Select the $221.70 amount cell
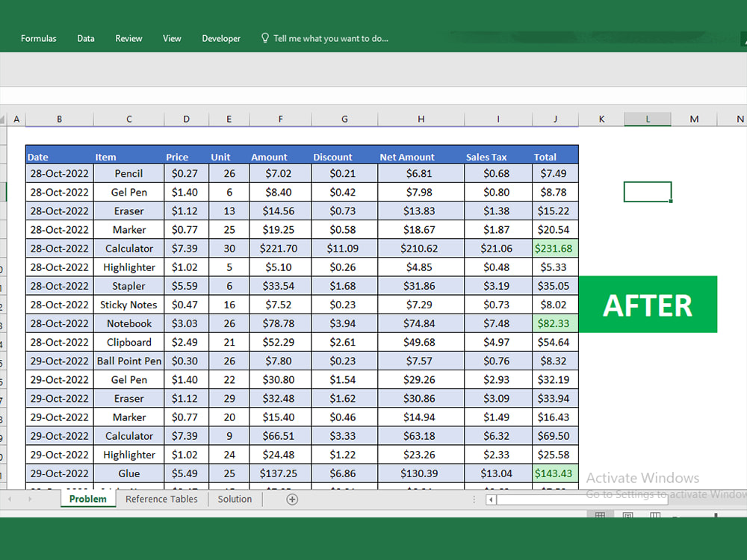Viewport: 747px width, 560px height. click(280, 249)
